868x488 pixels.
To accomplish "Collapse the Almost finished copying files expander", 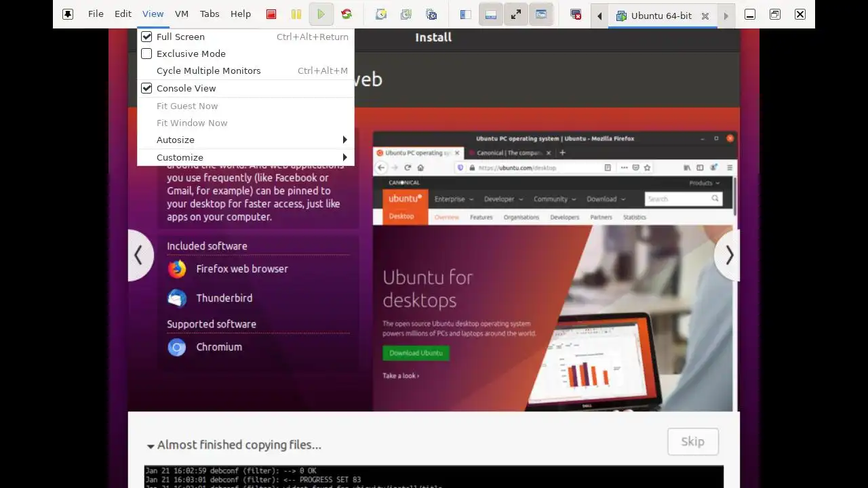I will point(151,446).
